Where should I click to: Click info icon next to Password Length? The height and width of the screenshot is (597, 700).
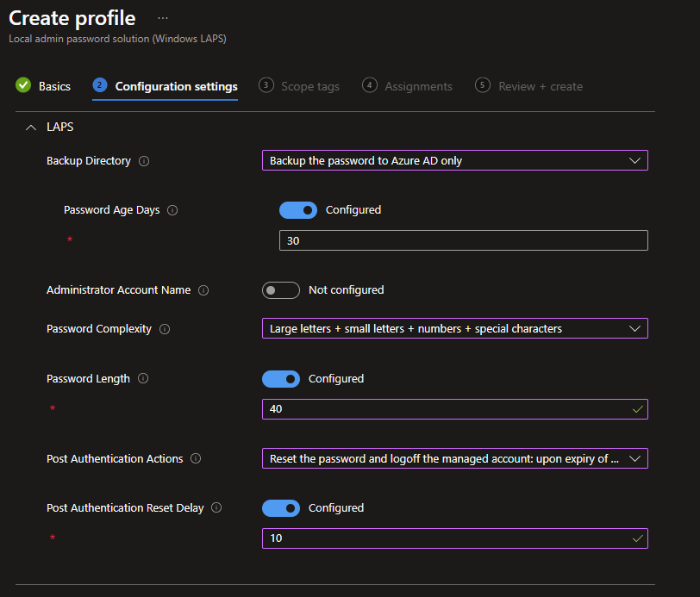[x=143, y=379]
